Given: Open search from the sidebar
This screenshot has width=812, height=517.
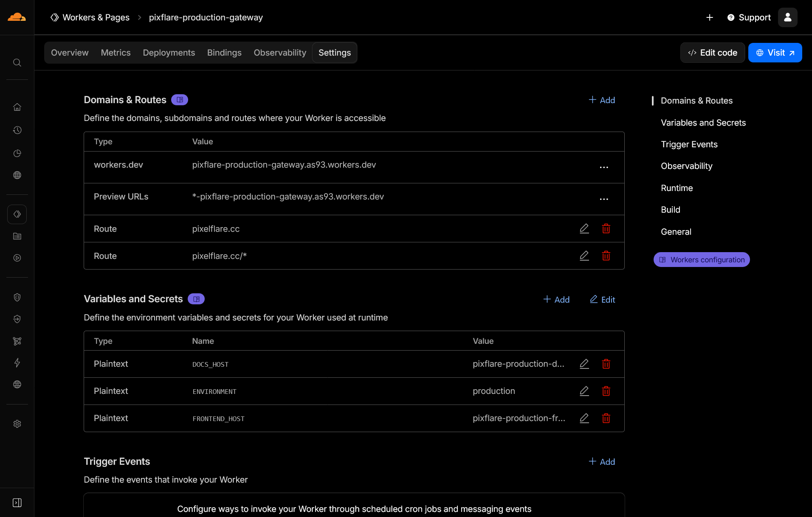Looking at the screenshot, I should point(17,62).
